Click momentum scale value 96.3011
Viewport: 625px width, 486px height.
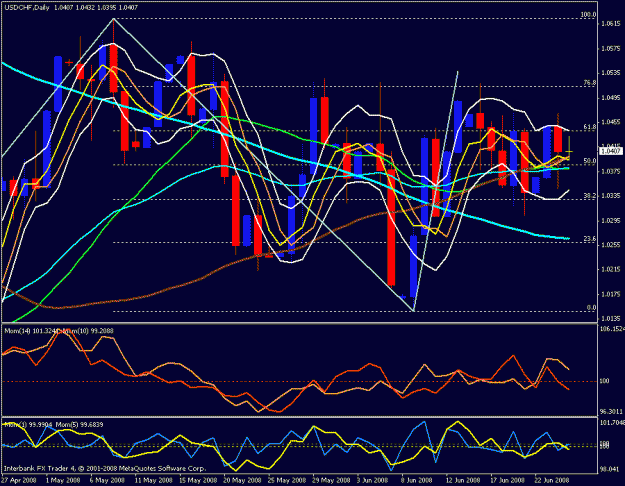(x=611, y=411)
